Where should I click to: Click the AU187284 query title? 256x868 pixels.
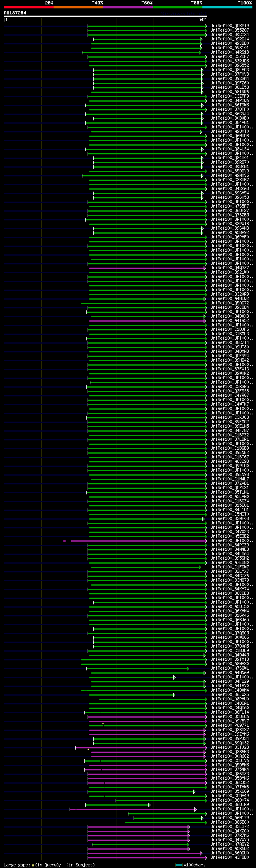[15, 13]
